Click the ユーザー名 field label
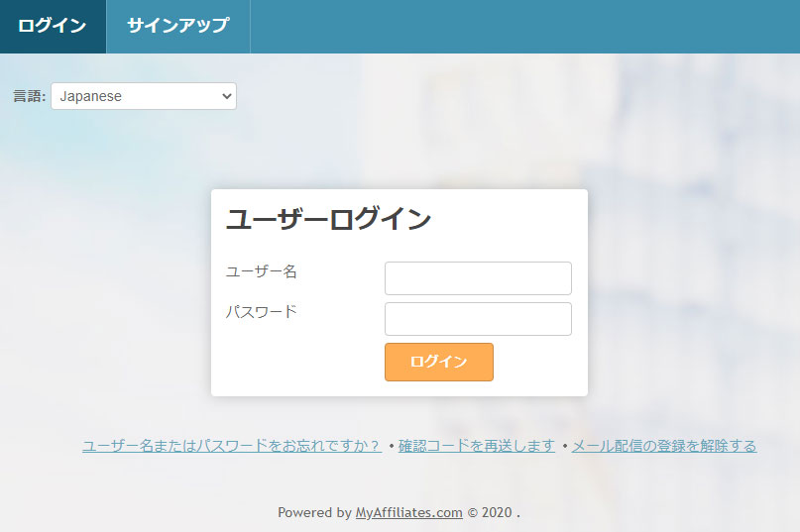The height and width of the screenshot is (532, 800). click(262, 271)
